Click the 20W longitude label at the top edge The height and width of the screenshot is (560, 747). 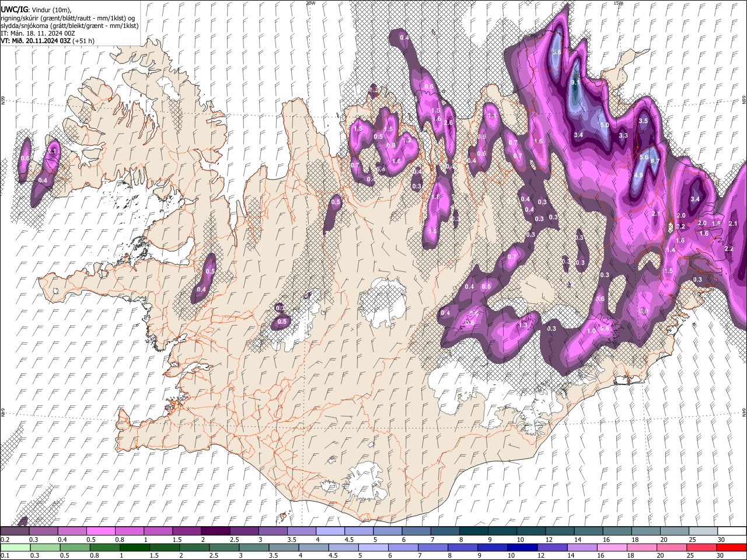pyautogui.click(x=310, y=3)
